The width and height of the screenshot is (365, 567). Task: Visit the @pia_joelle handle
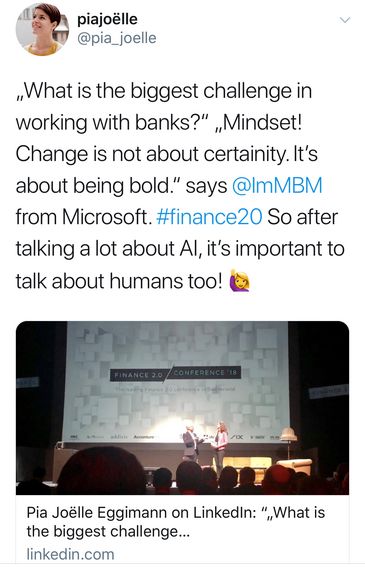click(116, 38)
